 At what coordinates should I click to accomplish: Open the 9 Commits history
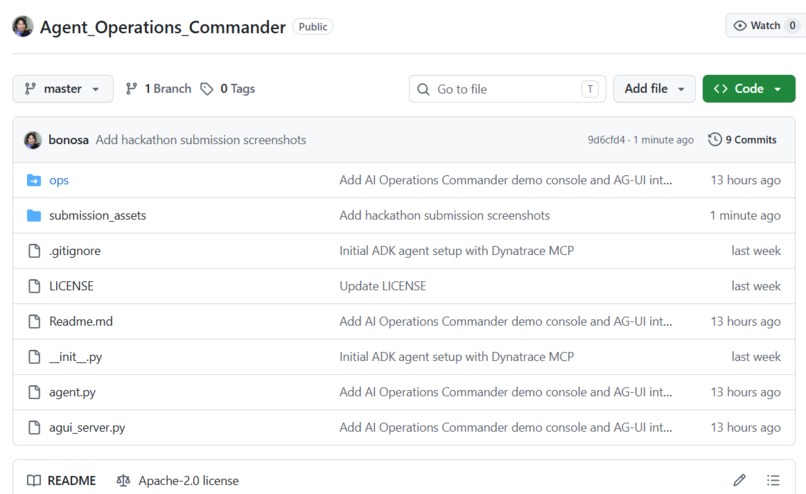(743, 140)
